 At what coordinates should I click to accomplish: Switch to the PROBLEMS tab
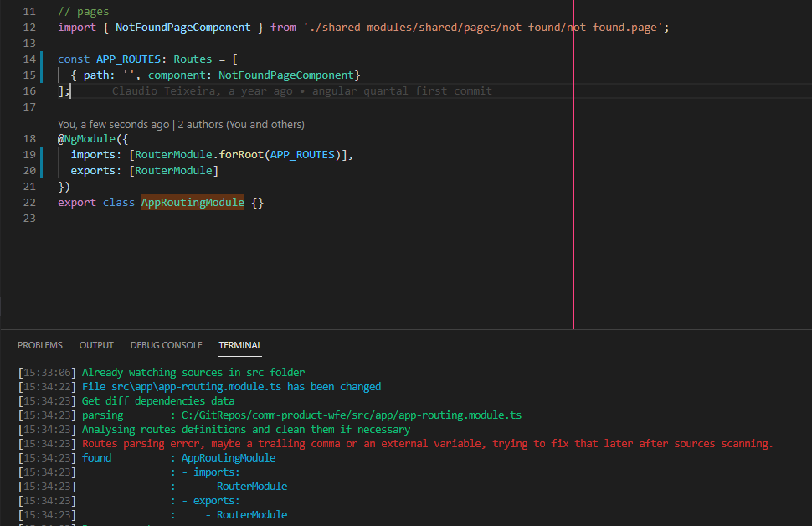coord(39,344)
